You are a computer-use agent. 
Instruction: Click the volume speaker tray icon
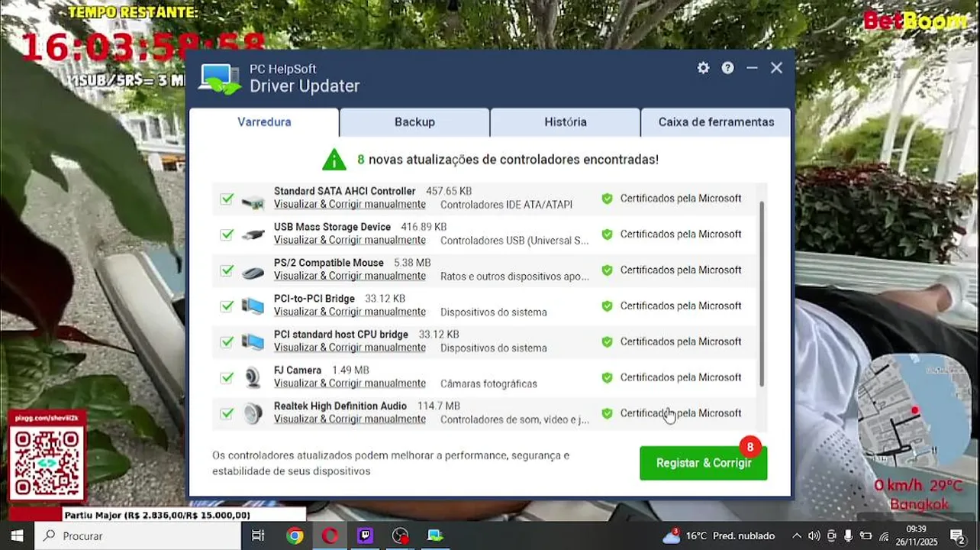(814, 535)
